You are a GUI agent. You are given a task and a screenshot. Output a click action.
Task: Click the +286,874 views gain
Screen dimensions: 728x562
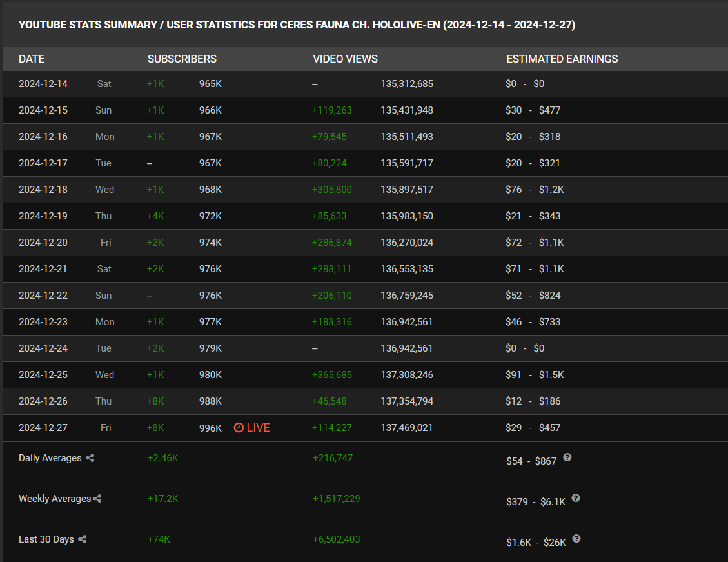[x=331, y=243]
